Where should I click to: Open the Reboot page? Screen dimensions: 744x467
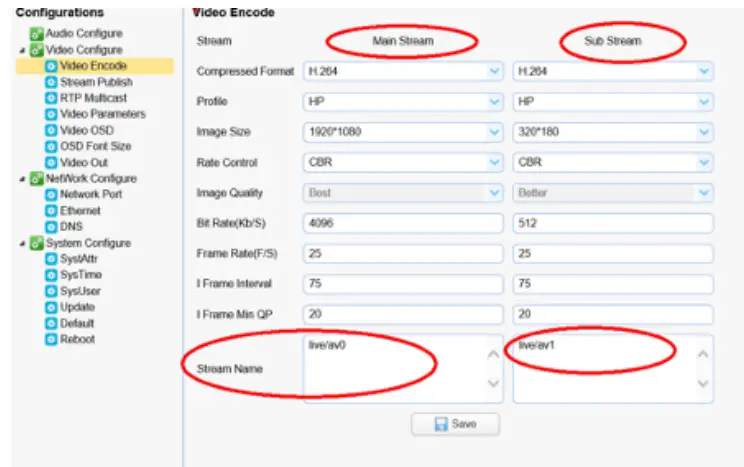[x=77, y=339]
